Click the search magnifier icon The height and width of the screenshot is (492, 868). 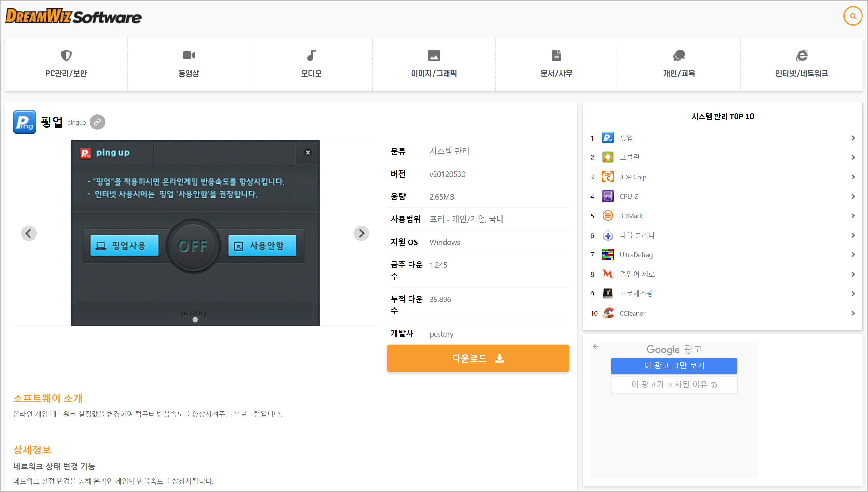[x=853, y=16]
